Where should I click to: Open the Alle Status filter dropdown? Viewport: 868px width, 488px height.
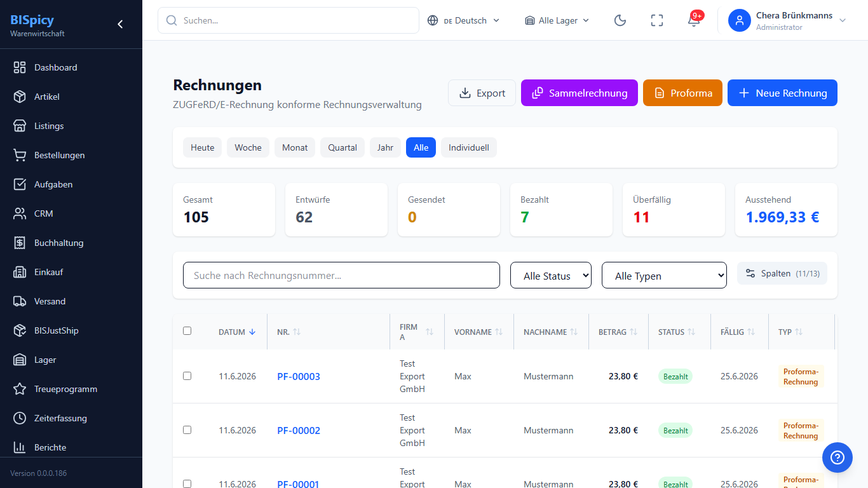551,275
